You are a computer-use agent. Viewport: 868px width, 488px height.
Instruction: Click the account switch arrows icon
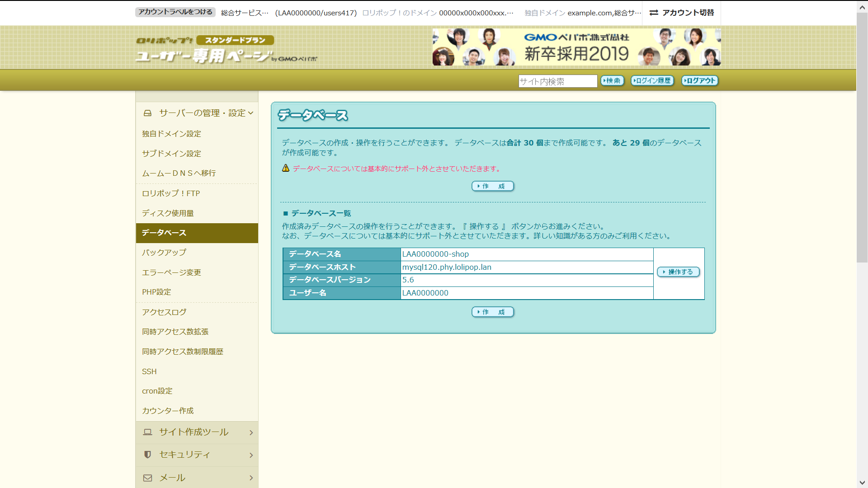[x=654, y=13]
